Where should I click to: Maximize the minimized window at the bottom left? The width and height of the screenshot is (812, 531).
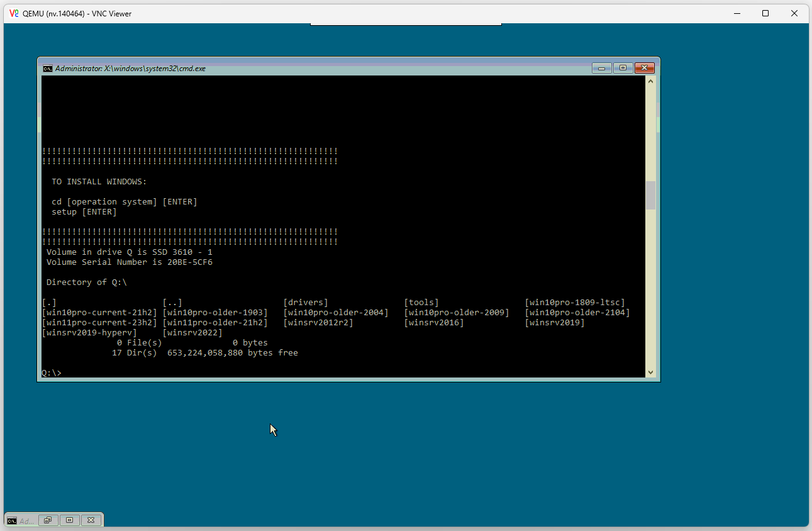click(69, 520)
